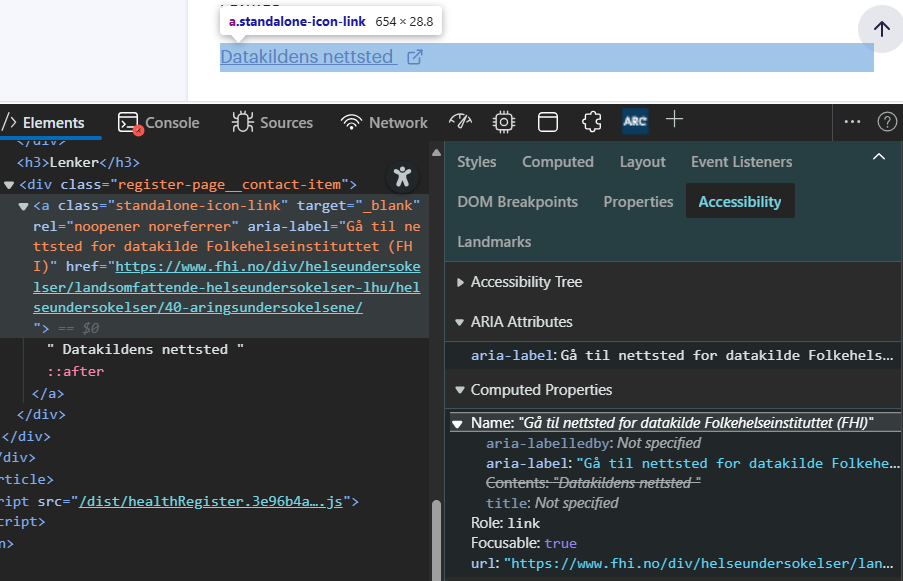Click the puzzle-piece extensions panel icon
This screenshot has width=903, height=581.
click(x=592, y=122)
